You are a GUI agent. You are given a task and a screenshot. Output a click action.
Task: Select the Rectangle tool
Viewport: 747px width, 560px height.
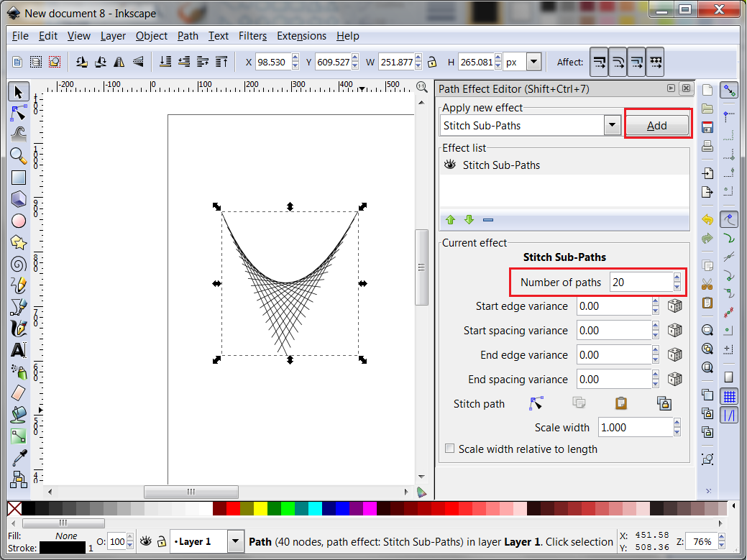(x=19, y=178)
